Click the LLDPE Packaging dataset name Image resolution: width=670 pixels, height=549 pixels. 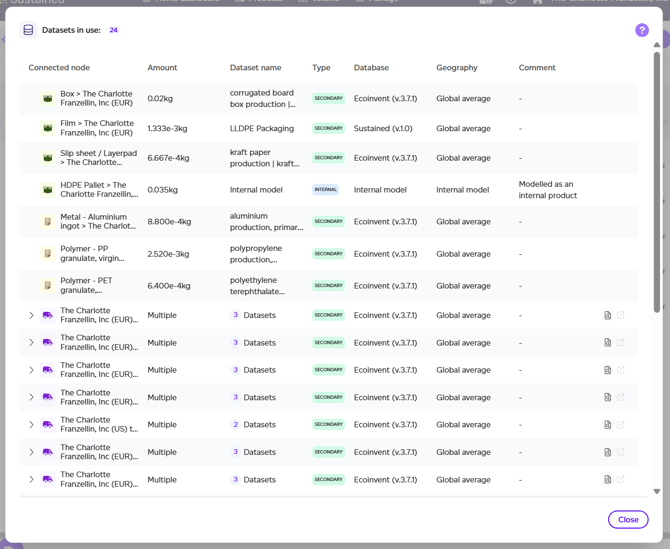coord(262,128)
